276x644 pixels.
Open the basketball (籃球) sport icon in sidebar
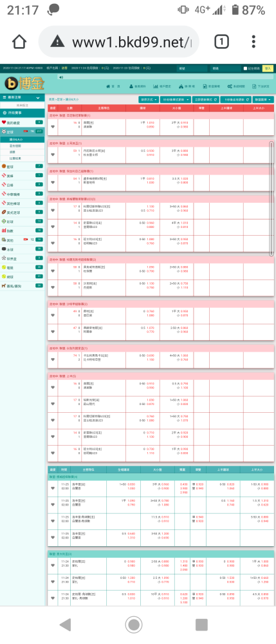pos(4,166)
